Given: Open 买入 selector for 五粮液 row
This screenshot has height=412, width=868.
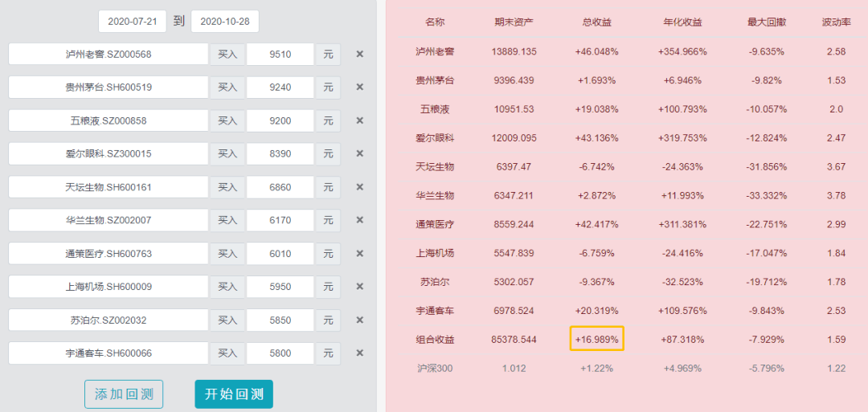Looking at the screenshot, I should coord(227,120).
